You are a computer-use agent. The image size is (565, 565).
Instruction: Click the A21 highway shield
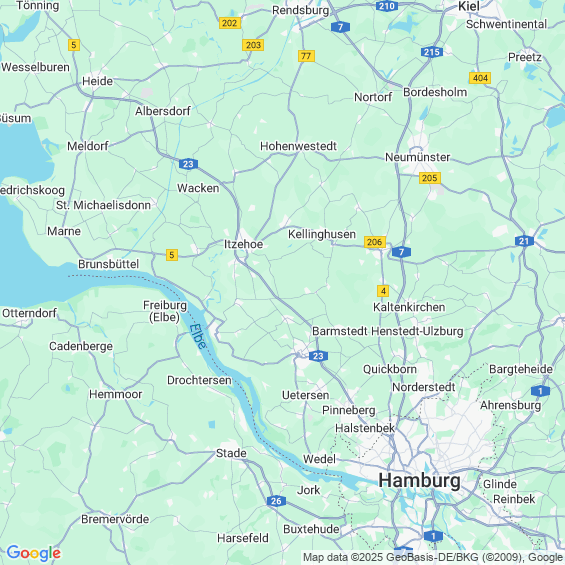(524, 241)
